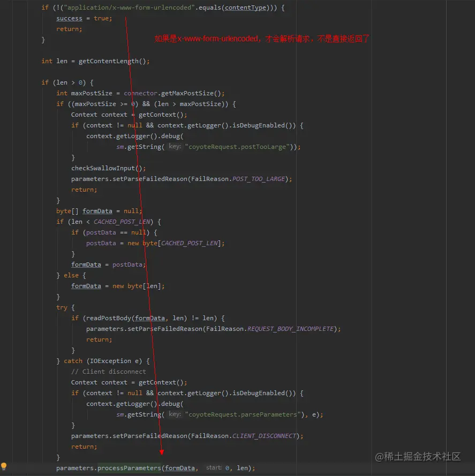This screenshot has width=475, height=476.
Task: Click the getContentLength() call
Action: (x=112, y=61)
